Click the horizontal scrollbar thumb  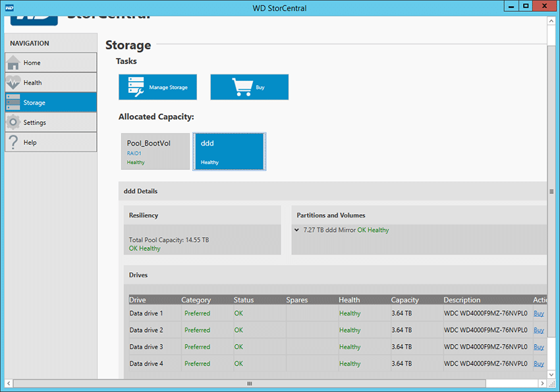tap(249, 383)
